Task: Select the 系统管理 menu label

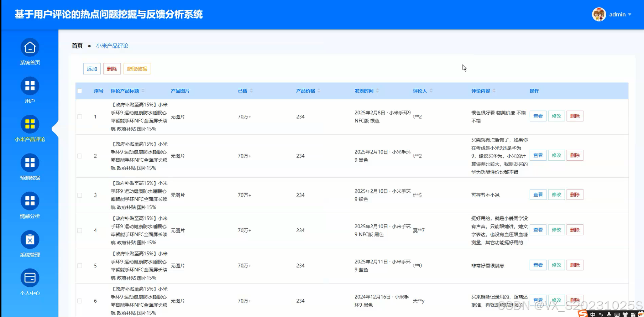Action: tap(30, 255)
